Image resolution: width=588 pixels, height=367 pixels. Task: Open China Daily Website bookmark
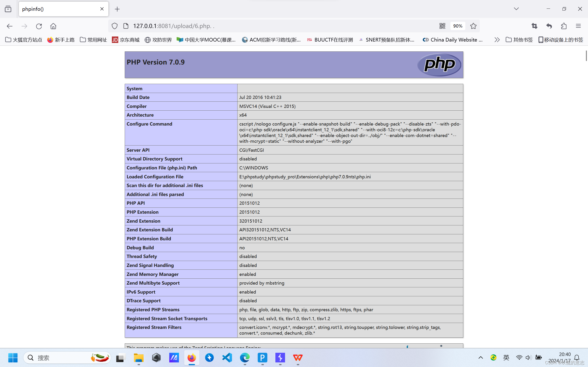pyautogui.click(x=452, y=39)
